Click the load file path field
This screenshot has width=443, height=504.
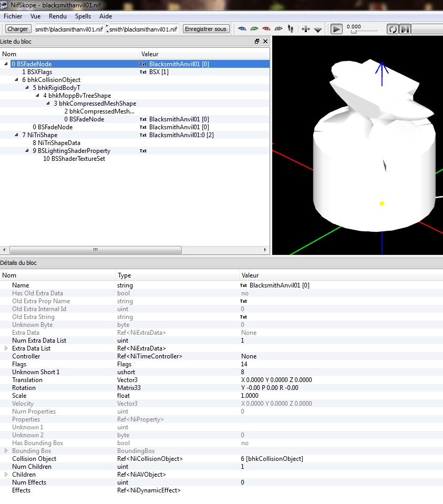click(x=69, y=29)
